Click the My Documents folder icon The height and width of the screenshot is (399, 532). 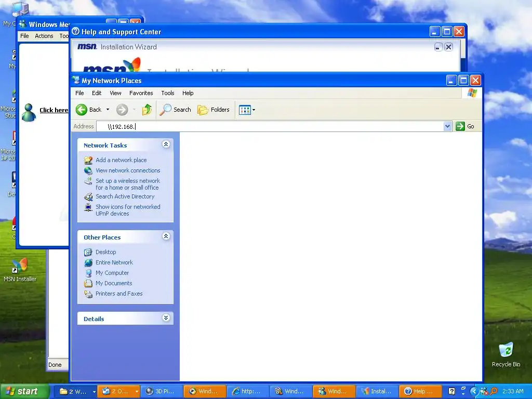[88, 283]
